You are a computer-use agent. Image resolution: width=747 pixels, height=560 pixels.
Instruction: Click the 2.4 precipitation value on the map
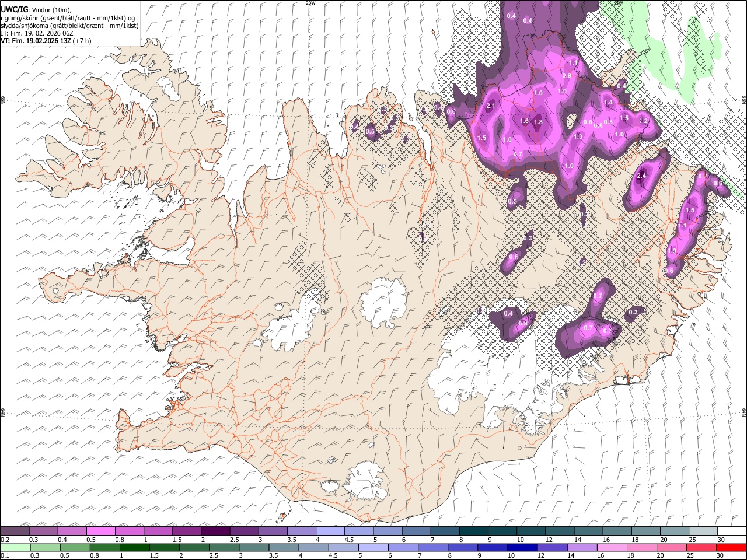[x=642, y=176]
